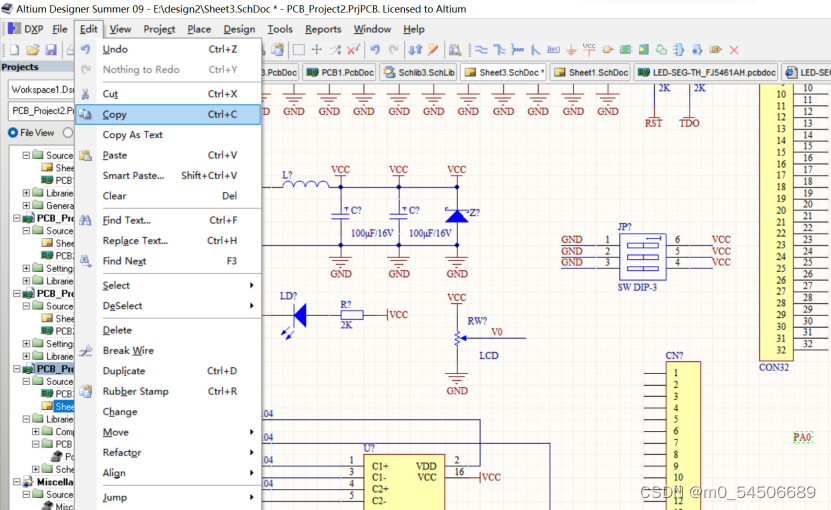The image size is (831, 510).
Task: Open the DXP system menu
Action: point(26,29)
